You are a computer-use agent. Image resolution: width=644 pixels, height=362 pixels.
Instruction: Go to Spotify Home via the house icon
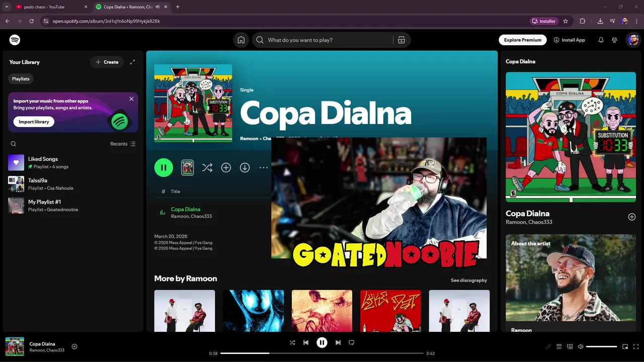241,40
